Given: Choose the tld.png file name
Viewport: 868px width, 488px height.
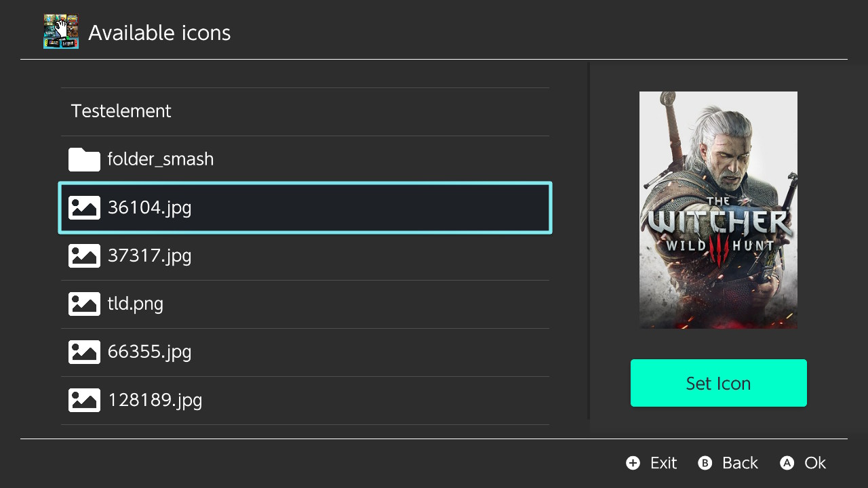Looking at the screenshot, I should 136,304.
